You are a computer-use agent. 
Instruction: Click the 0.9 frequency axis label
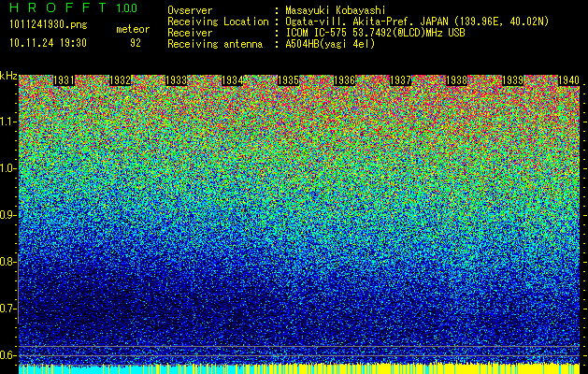8,215
